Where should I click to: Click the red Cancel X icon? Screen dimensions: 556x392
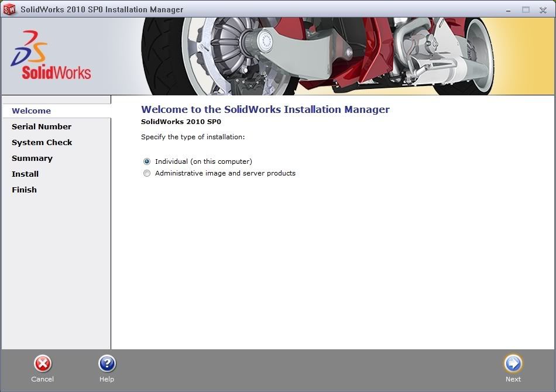(43, 364)
